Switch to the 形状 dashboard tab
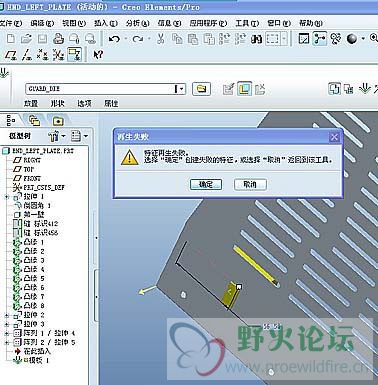This screenshot has width=378, height=385. (x=57, y=103)
